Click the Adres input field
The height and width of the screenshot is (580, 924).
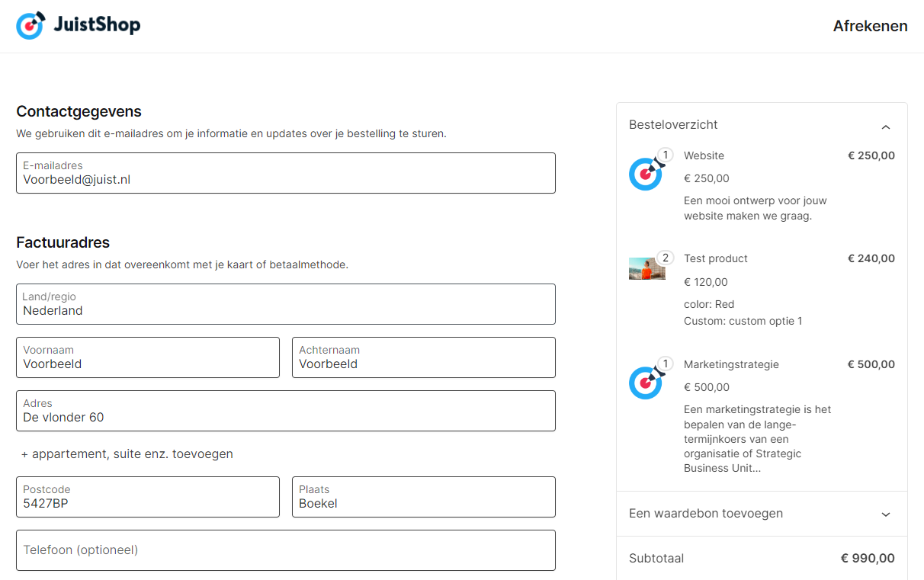pyautogui.click(x=285, y=411)
